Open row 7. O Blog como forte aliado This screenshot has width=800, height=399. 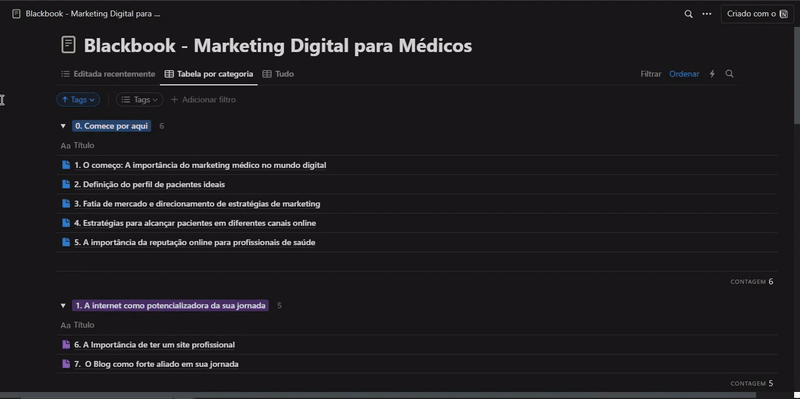pos(156,364)
